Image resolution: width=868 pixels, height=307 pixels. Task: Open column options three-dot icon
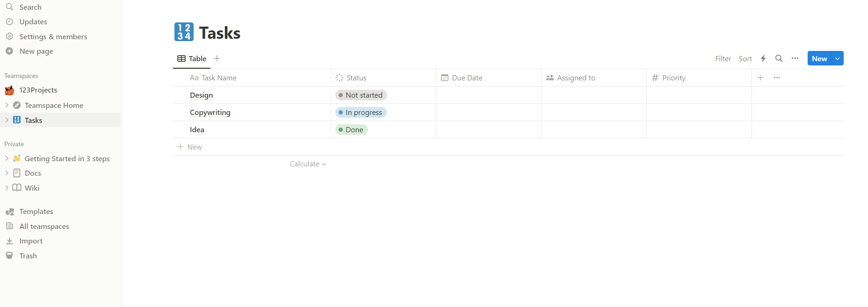tap(777, 78)
